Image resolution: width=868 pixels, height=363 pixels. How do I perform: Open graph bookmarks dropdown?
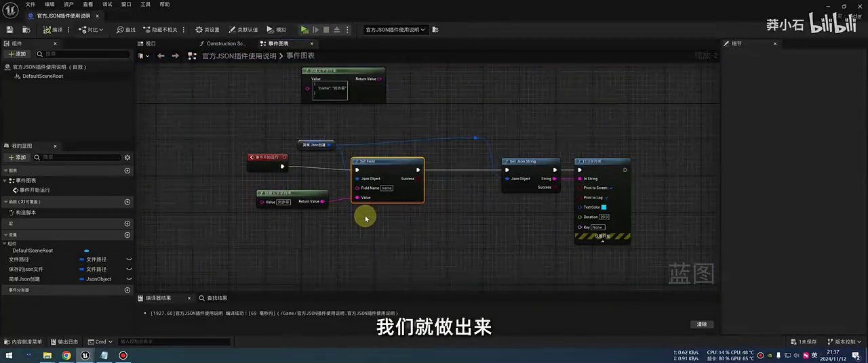click(x=144, y=56)
